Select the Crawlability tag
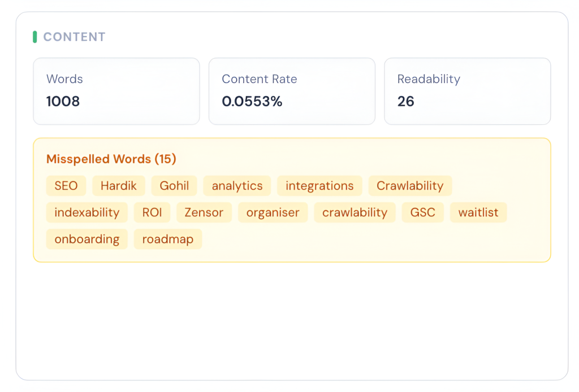579x392 pixels. pos(410,186)
